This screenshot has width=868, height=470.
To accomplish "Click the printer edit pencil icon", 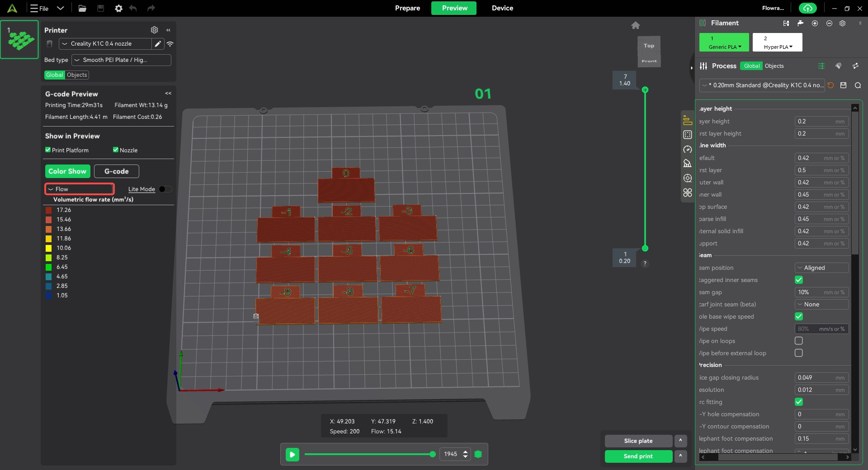I will pos(158,44).
